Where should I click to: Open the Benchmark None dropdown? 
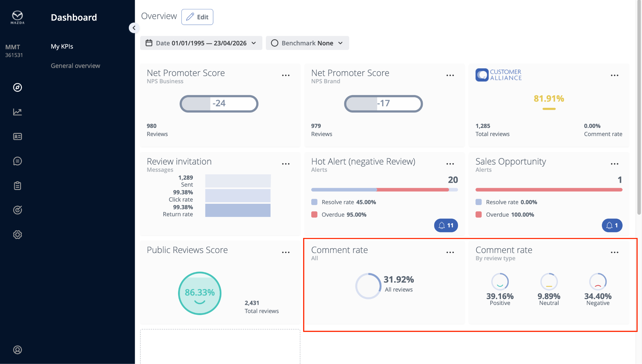click(307, 43)
